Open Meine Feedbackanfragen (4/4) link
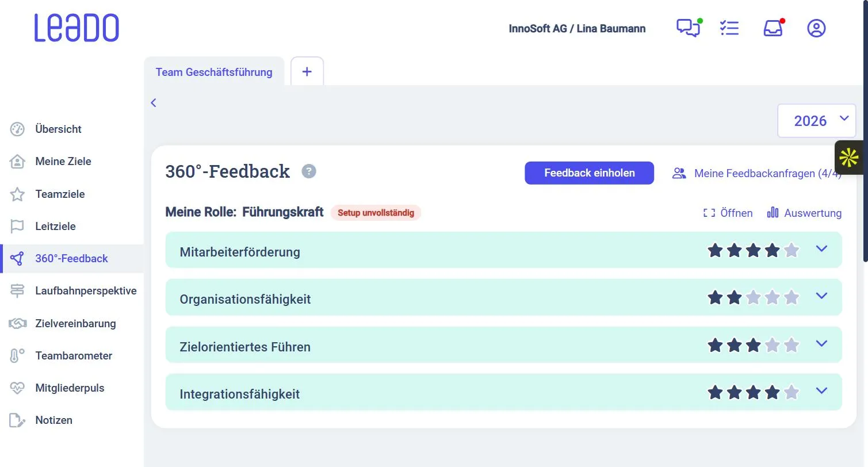868x467 pixels. click(757, 173)
